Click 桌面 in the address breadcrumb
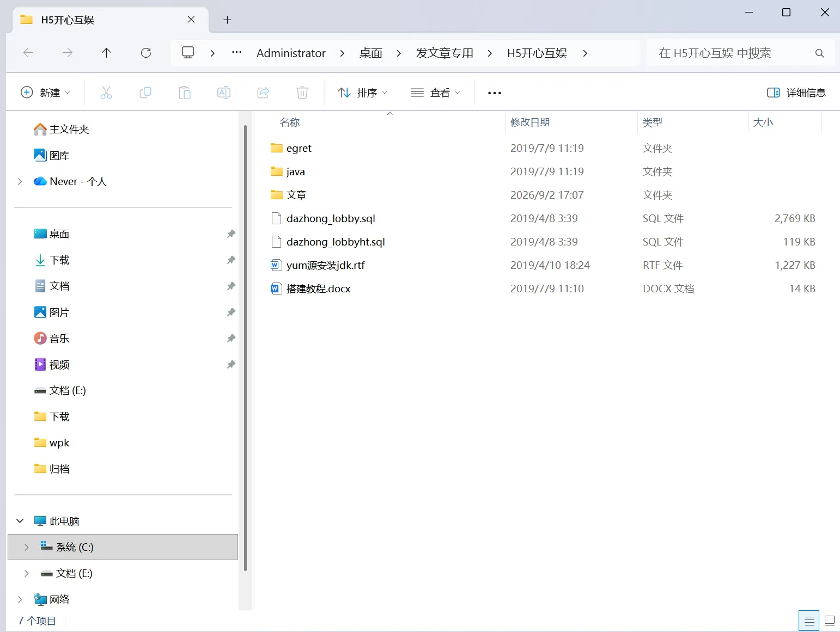This screenshot has width=840, height=632. click(371, 53)
